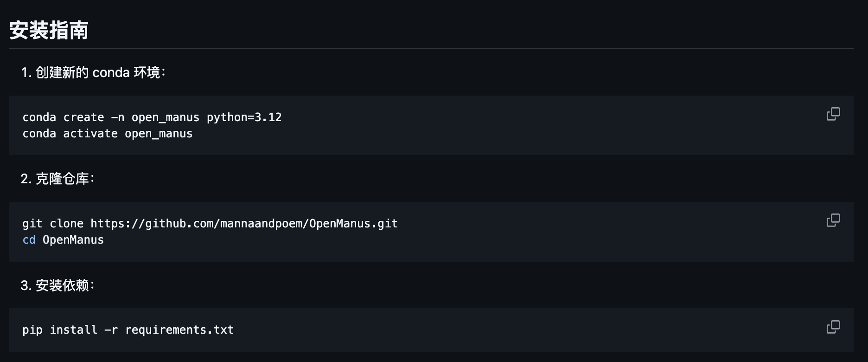Click the GitHub repository URL in the clone command
The height and width of the screenshot is (362, 868).
coord(244,224)
